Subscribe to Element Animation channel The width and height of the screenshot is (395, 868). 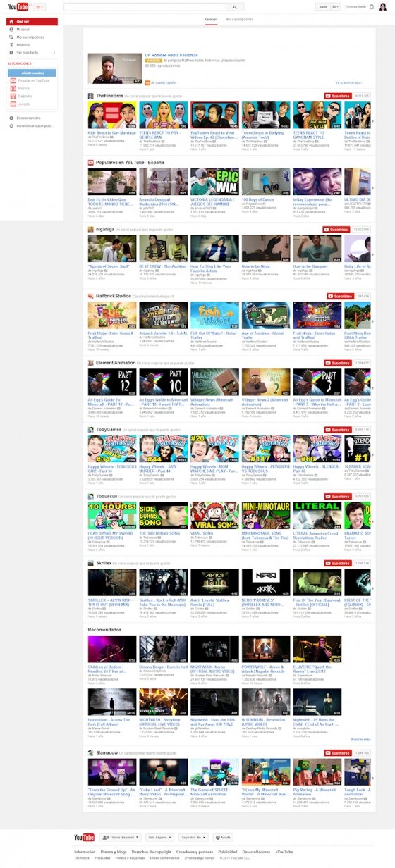click(x=339, y=363)
